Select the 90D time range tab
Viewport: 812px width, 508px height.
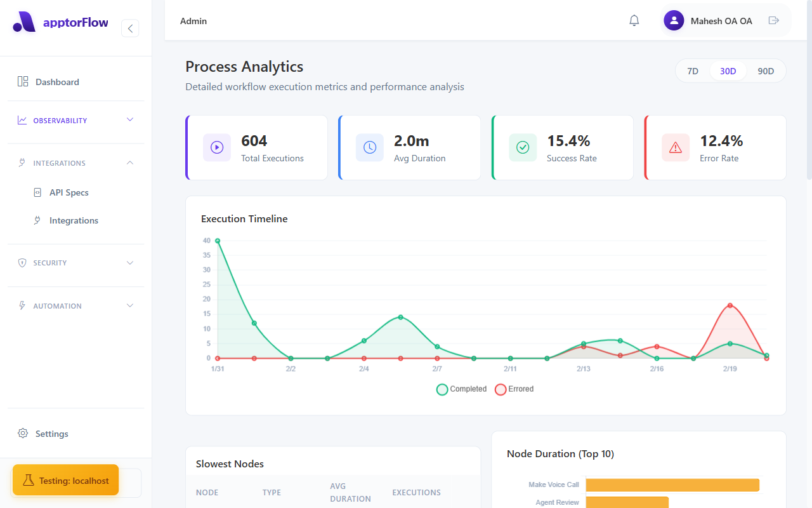click(x=766, y=70)
